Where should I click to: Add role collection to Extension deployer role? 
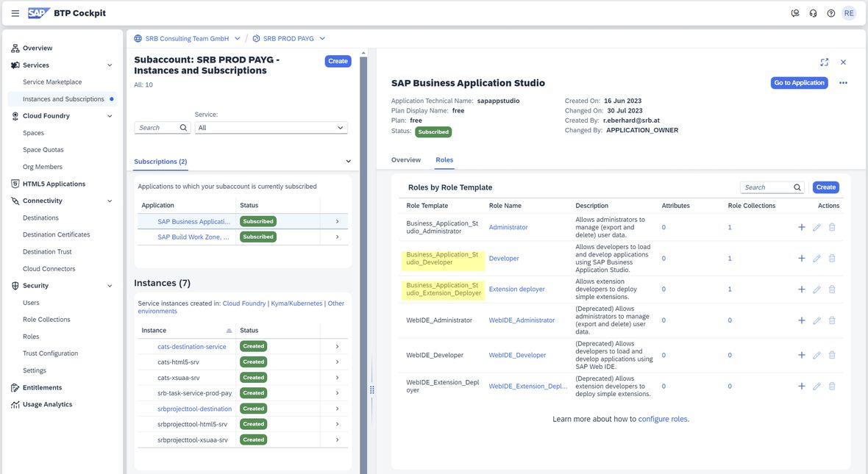point(801,290)
